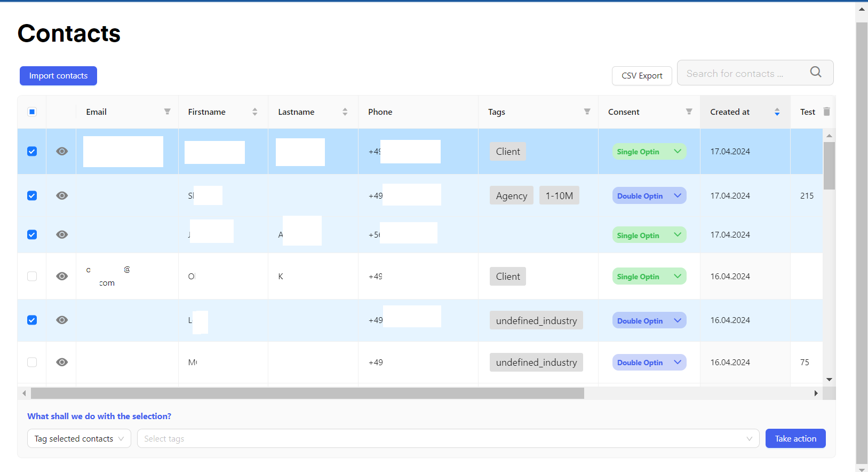Sort by Lastname using the sort arrows
This screenshot has height=472, width=868.
pos(345,112)
